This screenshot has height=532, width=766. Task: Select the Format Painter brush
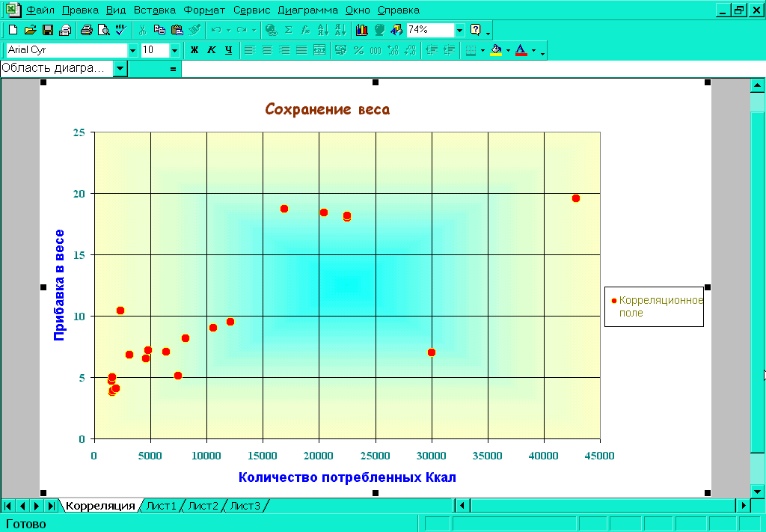(194, 30)
